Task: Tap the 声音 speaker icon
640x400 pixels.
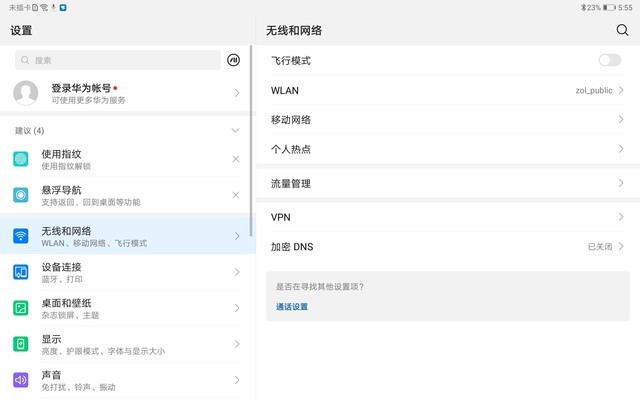Action: [x=21, y=380]
